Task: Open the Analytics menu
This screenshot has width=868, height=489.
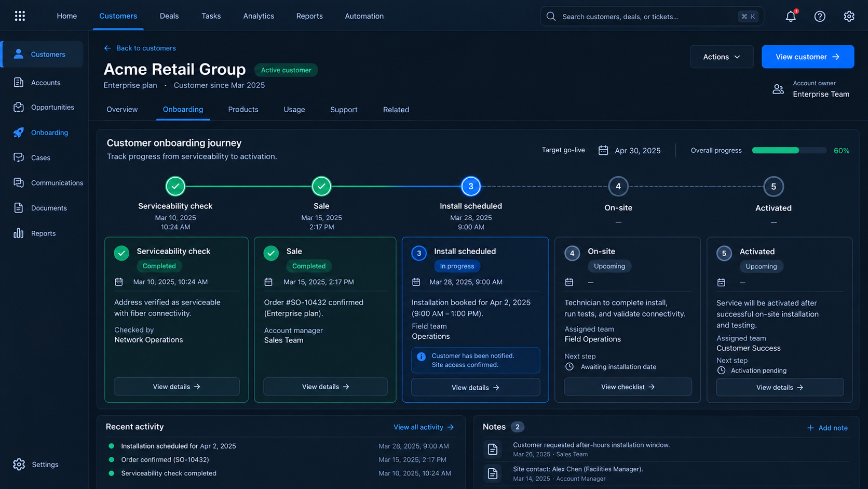Action: [259, 16]
